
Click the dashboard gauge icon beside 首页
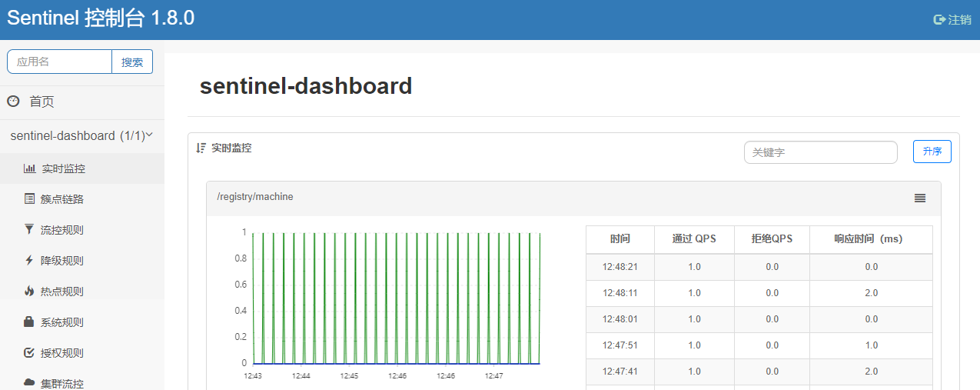[x=13, y=101]
